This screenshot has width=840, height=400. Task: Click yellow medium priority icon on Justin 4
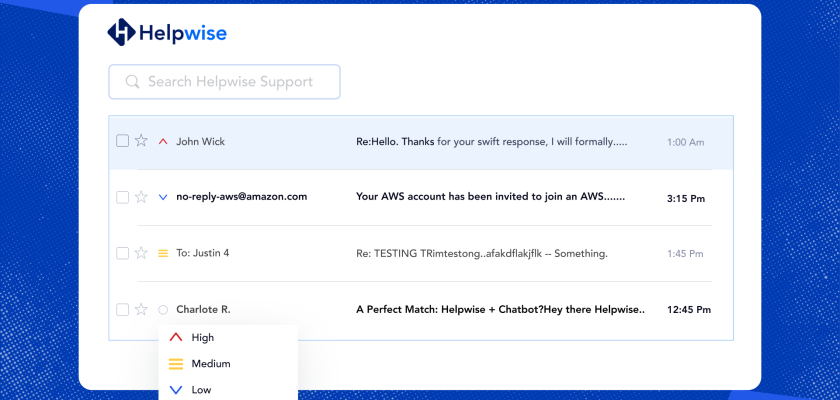pyautogui.click(x=163, y=254)
